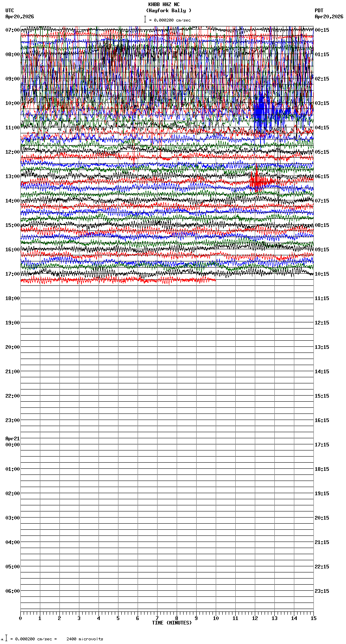Click the 'Apr21' date change label
This screenshot has width=346, height=644.
(13, 439)
